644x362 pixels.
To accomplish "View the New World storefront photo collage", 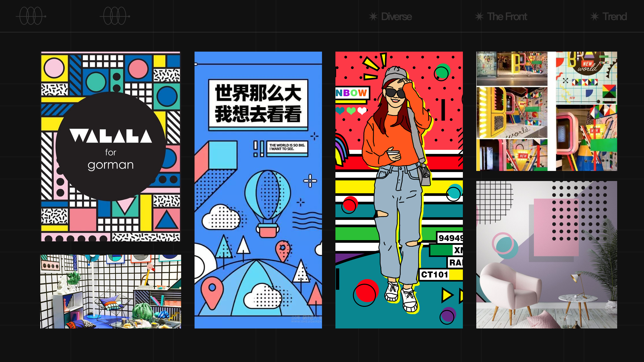I will click(547, 111).
